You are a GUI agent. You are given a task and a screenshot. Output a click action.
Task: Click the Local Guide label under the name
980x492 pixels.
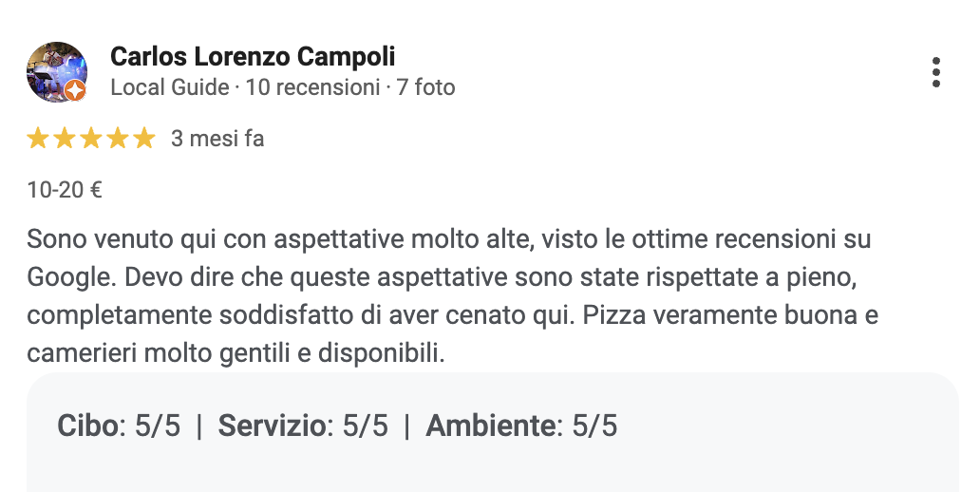(170, 88)
